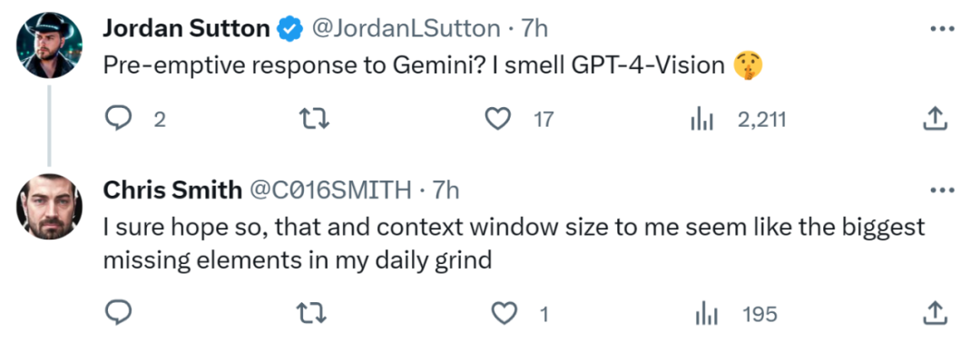
Task: Click the @C016SMITH handle
Action: 330,191
